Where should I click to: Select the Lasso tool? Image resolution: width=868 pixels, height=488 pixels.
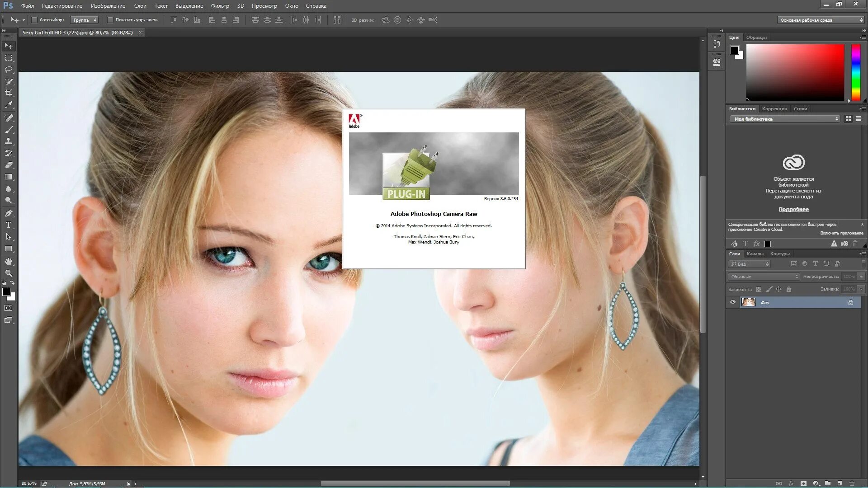coord(9,70)
